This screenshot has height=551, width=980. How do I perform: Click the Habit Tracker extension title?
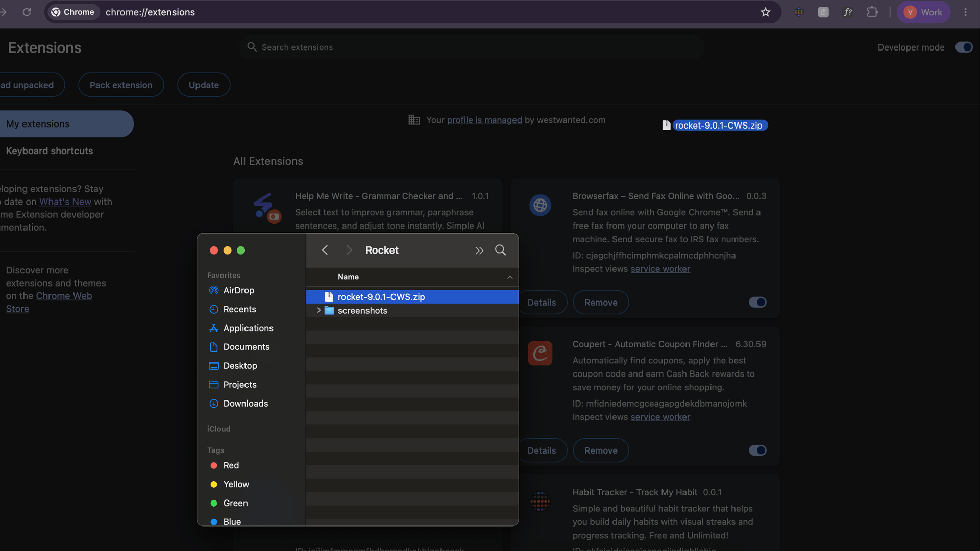[634, 492]
